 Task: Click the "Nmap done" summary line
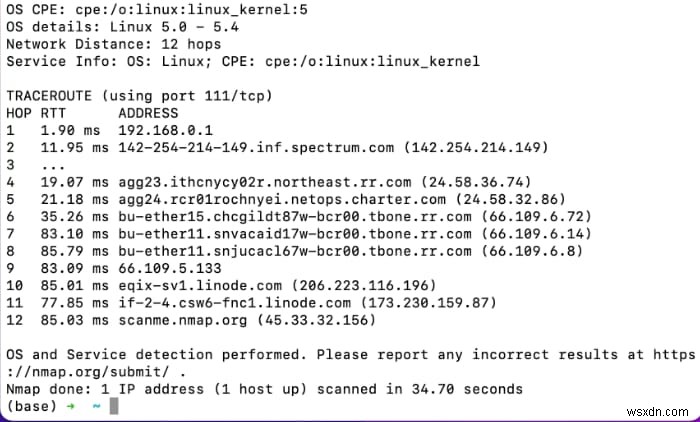point(264,388)
